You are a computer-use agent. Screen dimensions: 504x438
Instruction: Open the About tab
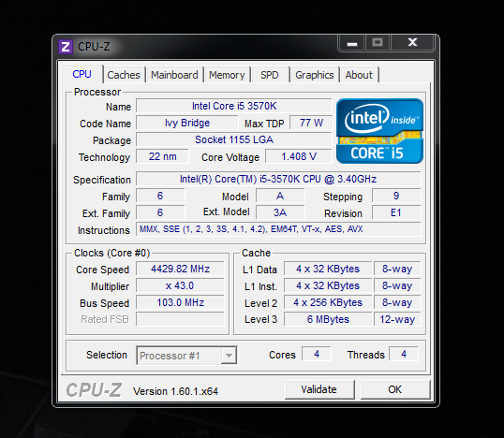click(x=359, y=75)
